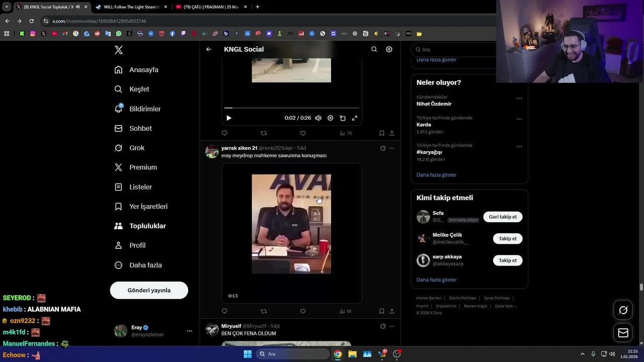Search within KNGL Social community
This screenshot has width=644, height=362.
coord(374,49)
